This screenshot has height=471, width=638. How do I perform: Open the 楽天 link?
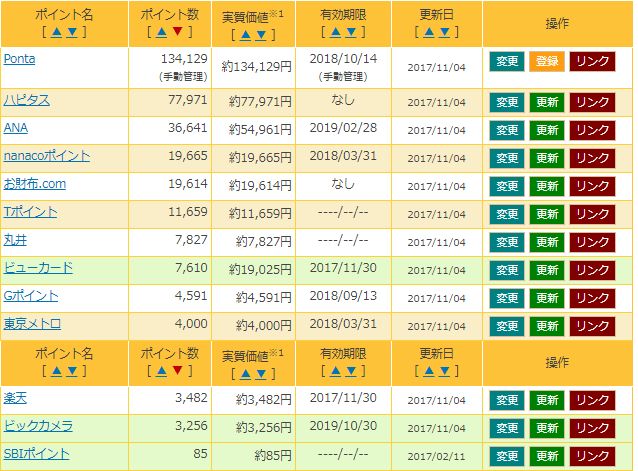click(15, 398)
